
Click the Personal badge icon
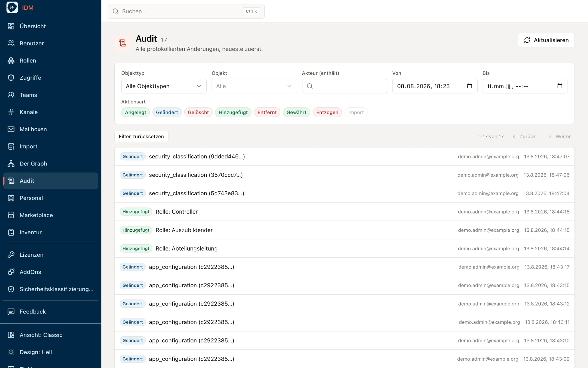(x=11, y=198)
